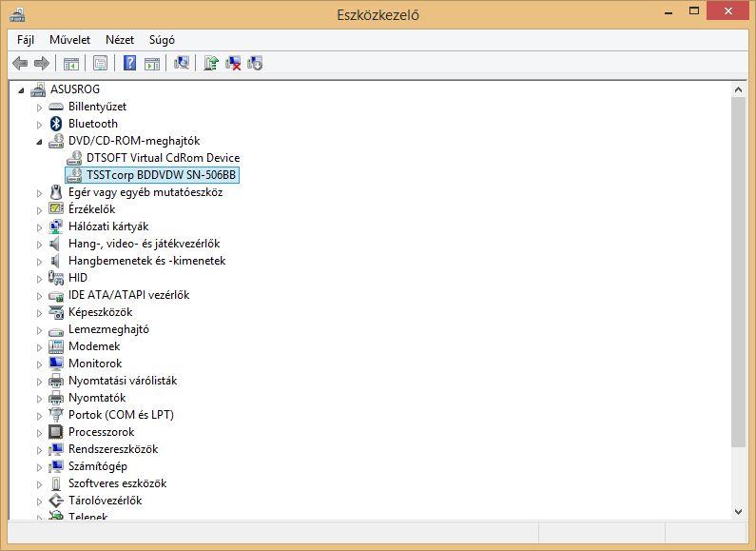Select the 'Hangbemenetek és -kimenetek' label
The width and height of the screenshot is (756, 551).
147,261
